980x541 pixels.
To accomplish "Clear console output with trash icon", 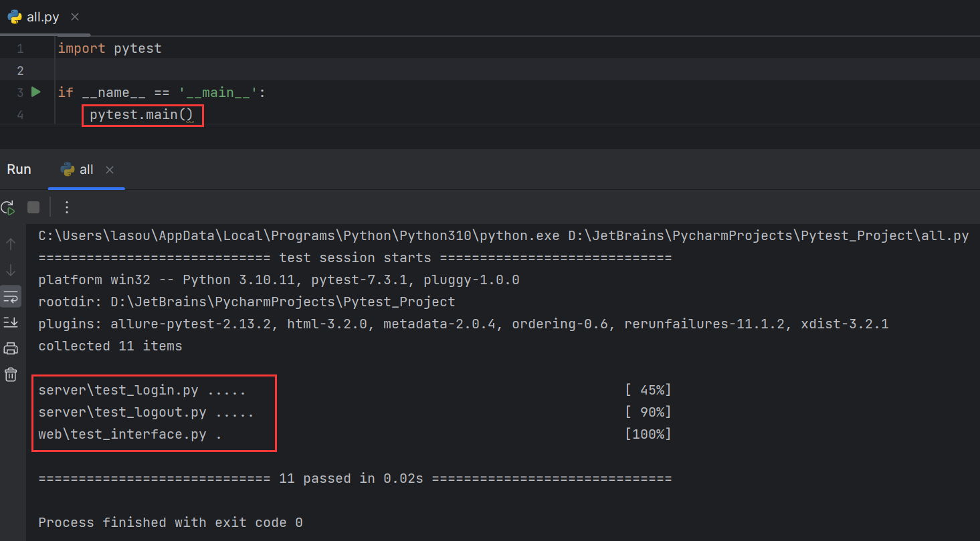I will 11,374.
